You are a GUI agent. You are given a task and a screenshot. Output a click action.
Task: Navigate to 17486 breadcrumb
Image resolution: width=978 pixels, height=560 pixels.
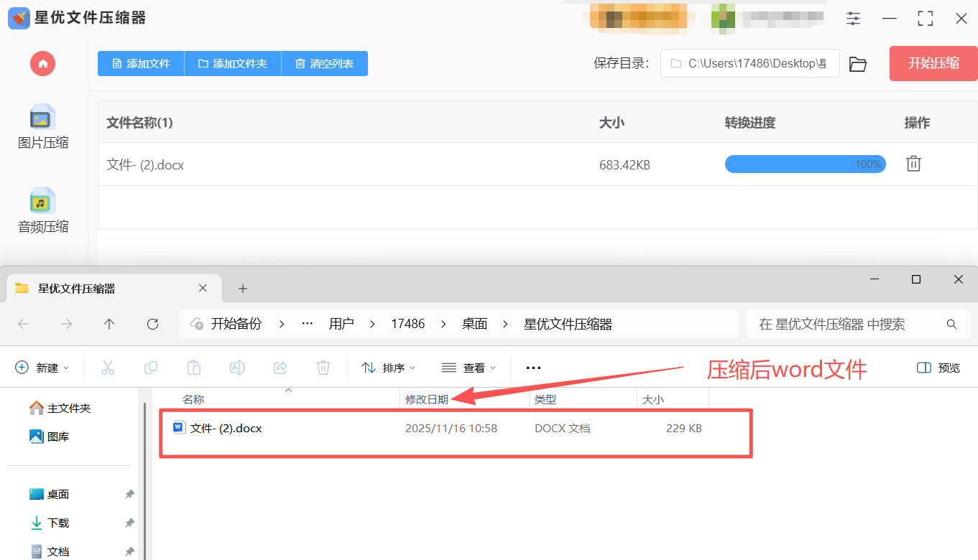coord(408,324)
